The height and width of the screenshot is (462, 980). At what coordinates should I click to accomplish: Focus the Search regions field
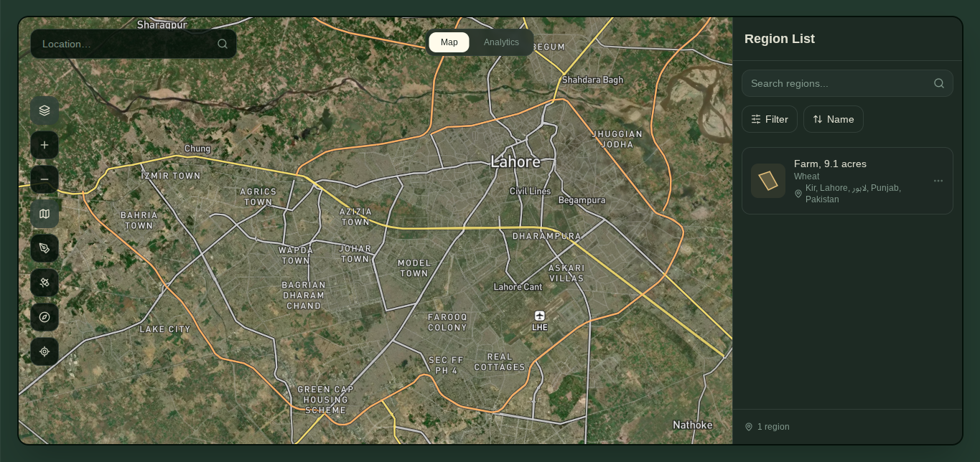tap(847, 83)
